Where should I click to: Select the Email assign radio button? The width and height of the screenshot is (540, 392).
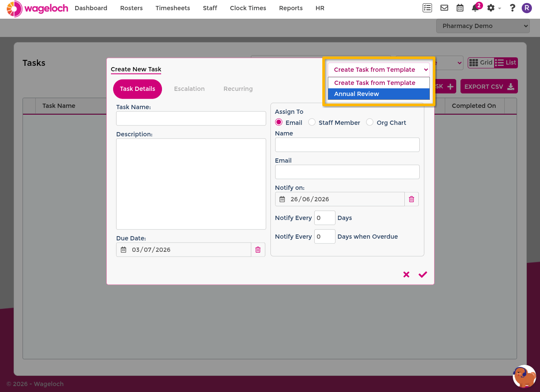pos(279,122)
